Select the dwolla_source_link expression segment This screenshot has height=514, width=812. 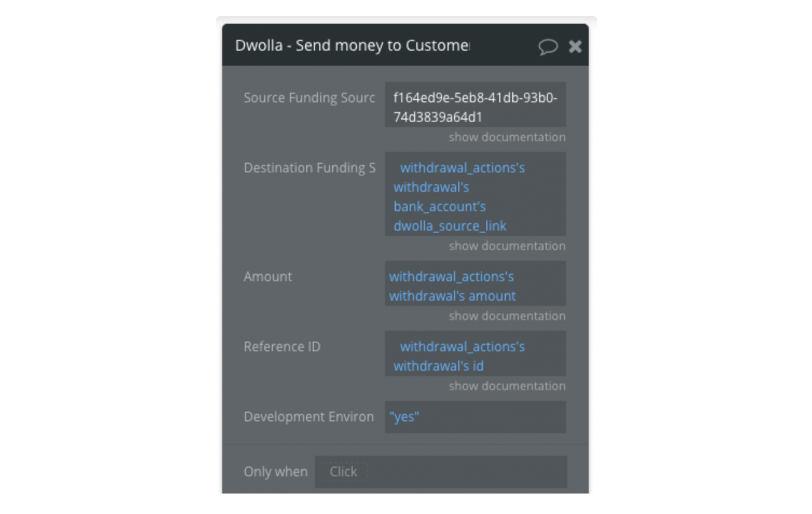coord(450,226)
